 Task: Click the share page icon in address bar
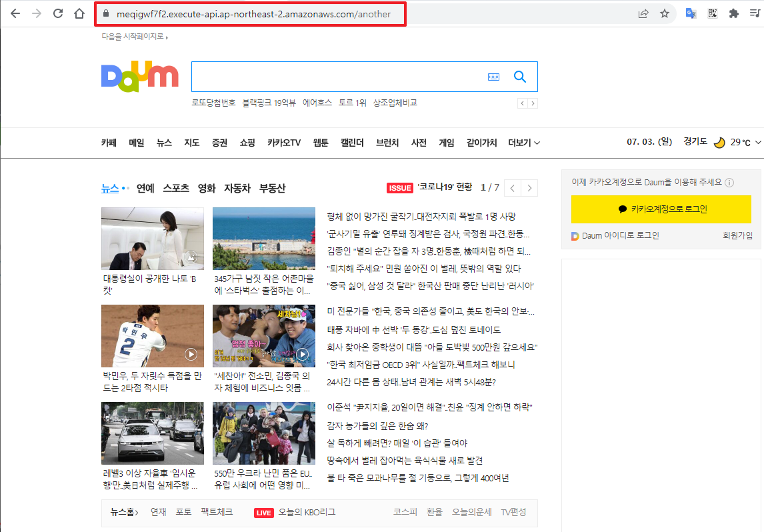[643, 13]
